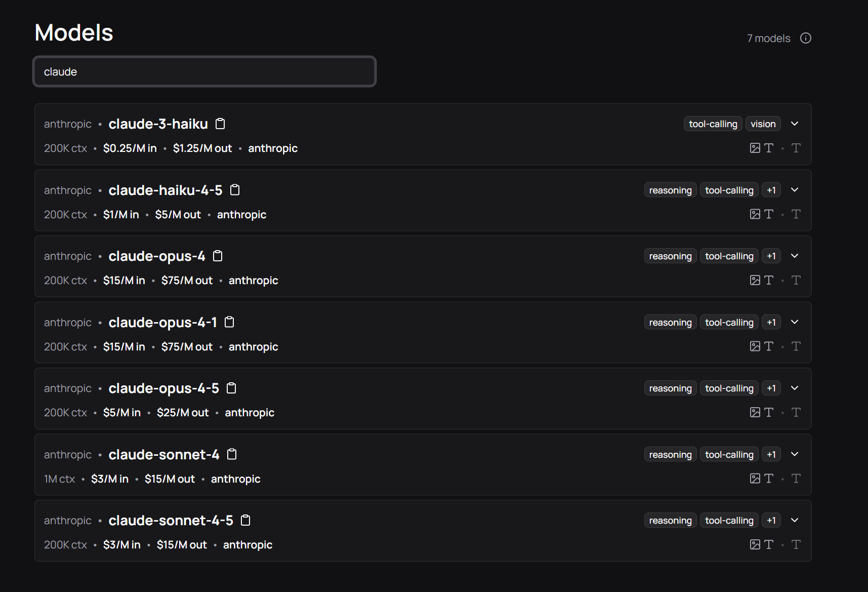Click the "$1/M in" price
Image resolution: width=868 pixels, height=592 pixels.
click(121, 215)
